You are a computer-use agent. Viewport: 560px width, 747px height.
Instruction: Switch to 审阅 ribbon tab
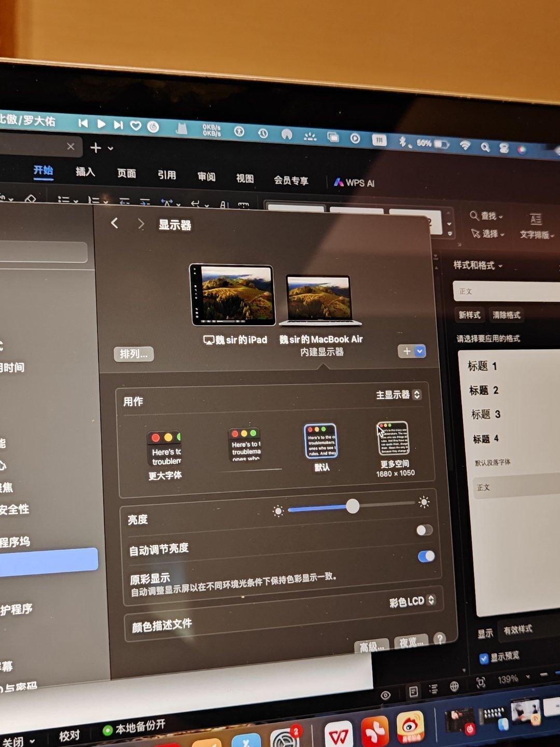pyautogui.click(x=206, y=176)
